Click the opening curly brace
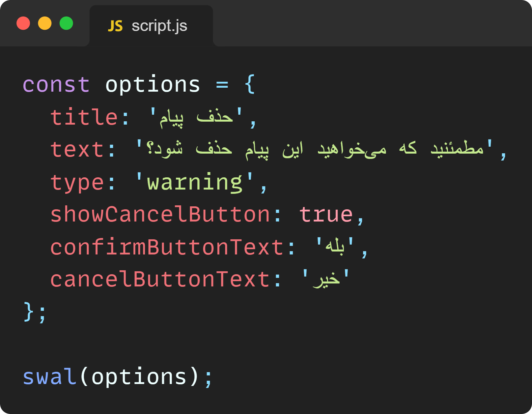 250,84
